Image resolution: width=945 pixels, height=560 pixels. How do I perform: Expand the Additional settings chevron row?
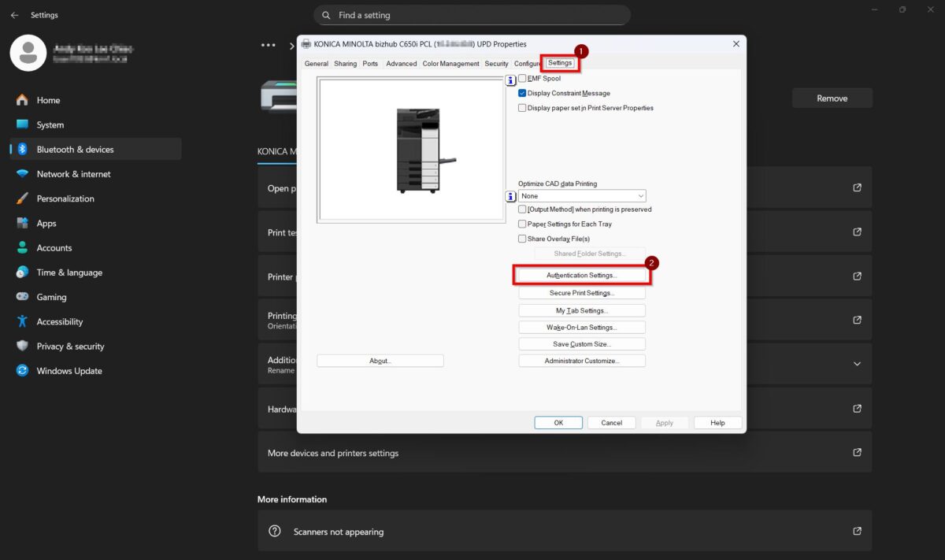pyautogui.click(x=857, y=364)
